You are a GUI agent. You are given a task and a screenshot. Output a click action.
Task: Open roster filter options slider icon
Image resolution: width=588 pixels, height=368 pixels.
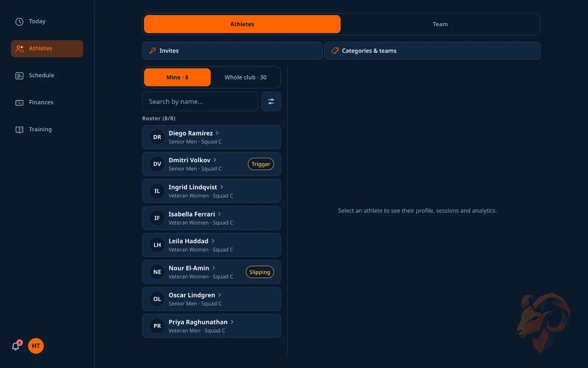pyautogui.click(x=271, y=102)
